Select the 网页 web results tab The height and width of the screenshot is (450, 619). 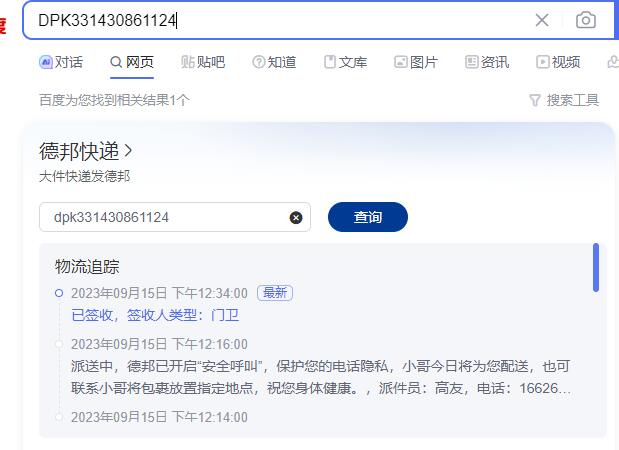click(132, 62)
